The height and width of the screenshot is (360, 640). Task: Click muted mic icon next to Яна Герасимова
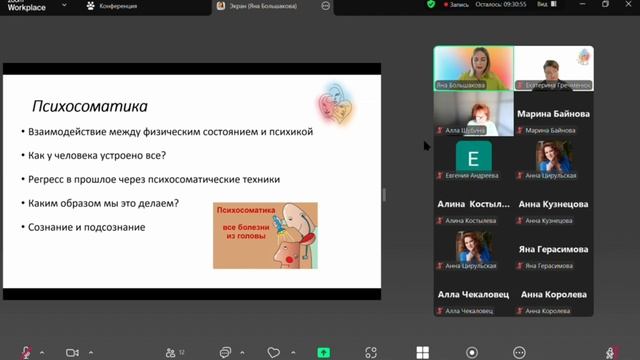[x=520, y=266]
